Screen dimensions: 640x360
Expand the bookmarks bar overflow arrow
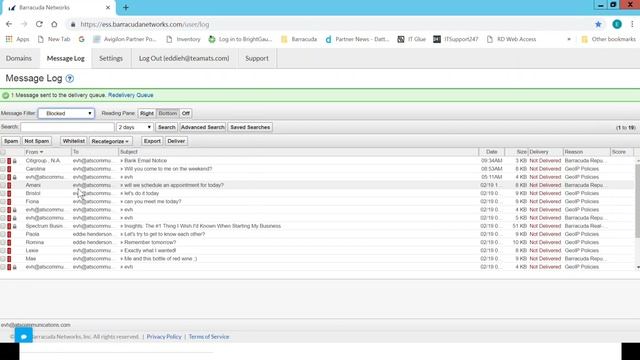569,39
